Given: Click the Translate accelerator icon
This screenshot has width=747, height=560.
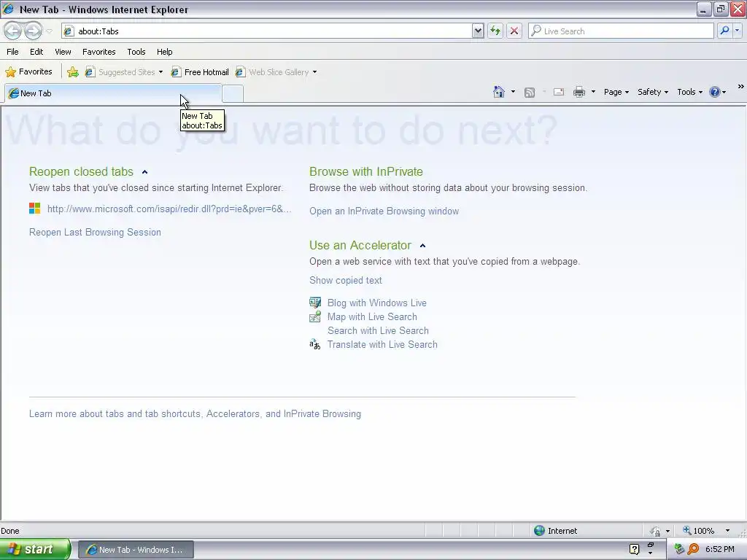Looking at the screenshot, I should click(x=315, y=344).
